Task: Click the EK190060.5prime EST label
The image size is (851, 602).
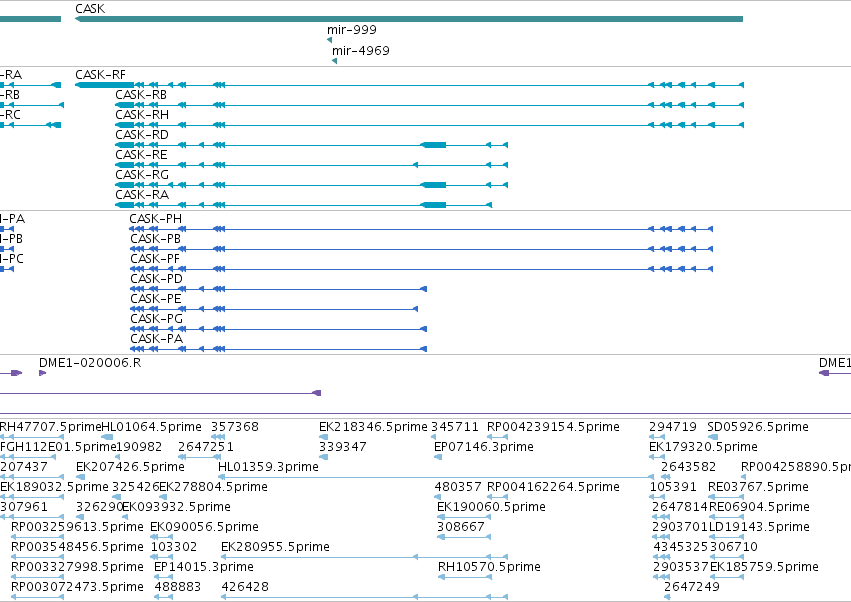Action: (491, 507)
